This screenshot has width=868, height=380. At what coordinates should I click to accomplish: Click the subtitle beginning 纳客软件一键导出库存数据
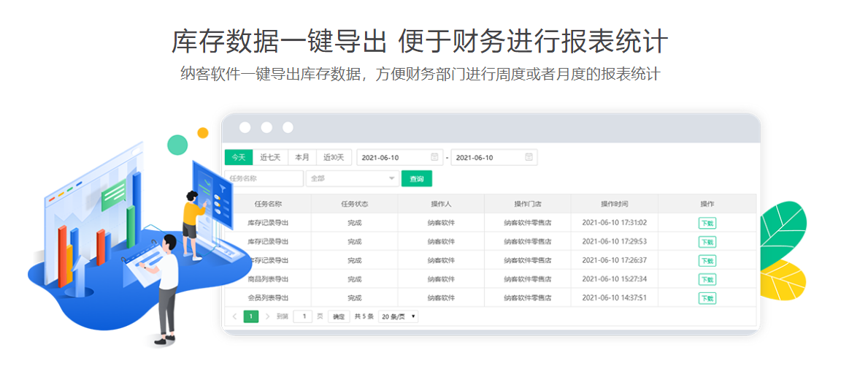pyautogui.click(x=420, y=74)
